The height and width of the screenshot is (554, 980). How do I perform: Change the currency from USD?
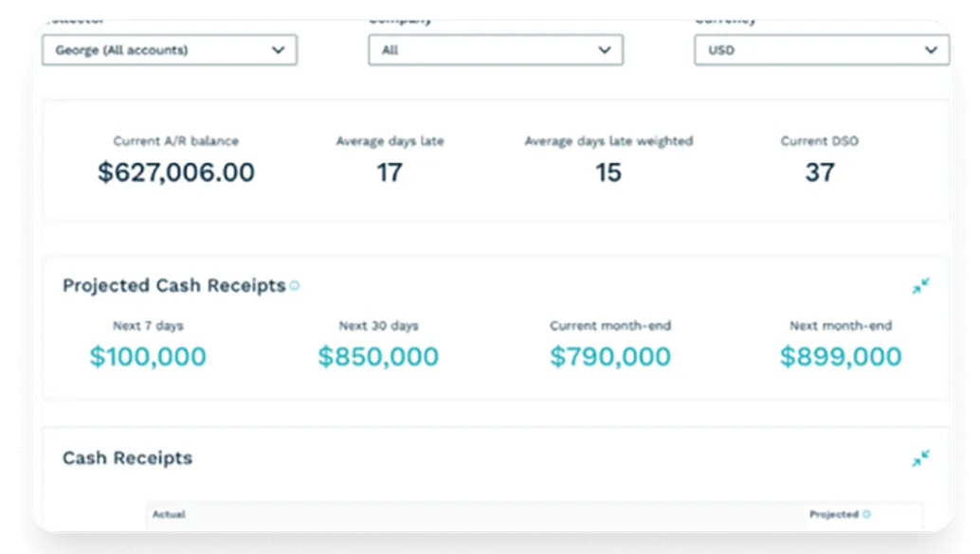[820, 50]
